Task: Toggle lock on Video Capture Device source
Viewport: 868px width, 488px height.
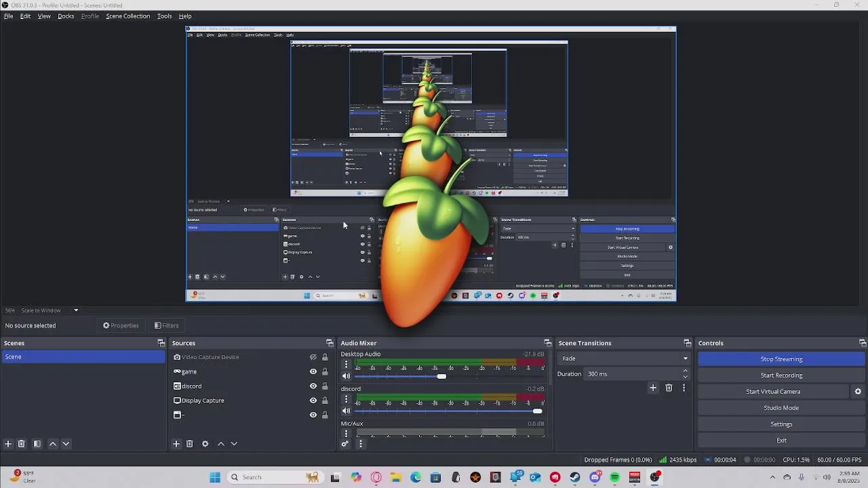Action: click(325, 357)
